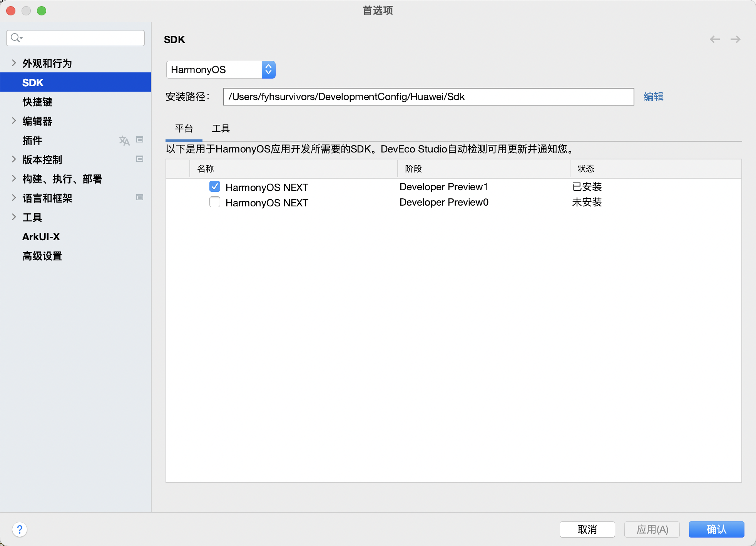Screen dimensions: 756x546
Task: Click the search magnifier in the settings search field
Action: [x=16, y=38]
